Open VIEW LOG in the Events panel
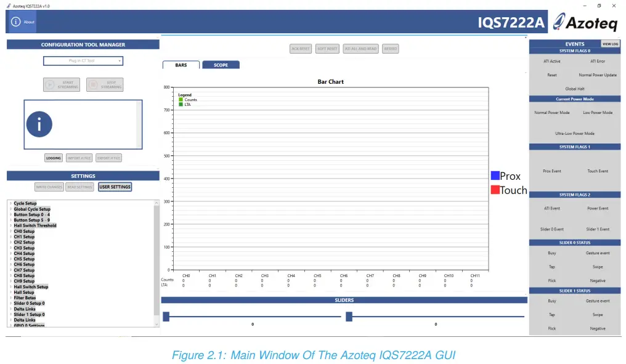Screen dimensions: 626x364 tap(611, 44)
